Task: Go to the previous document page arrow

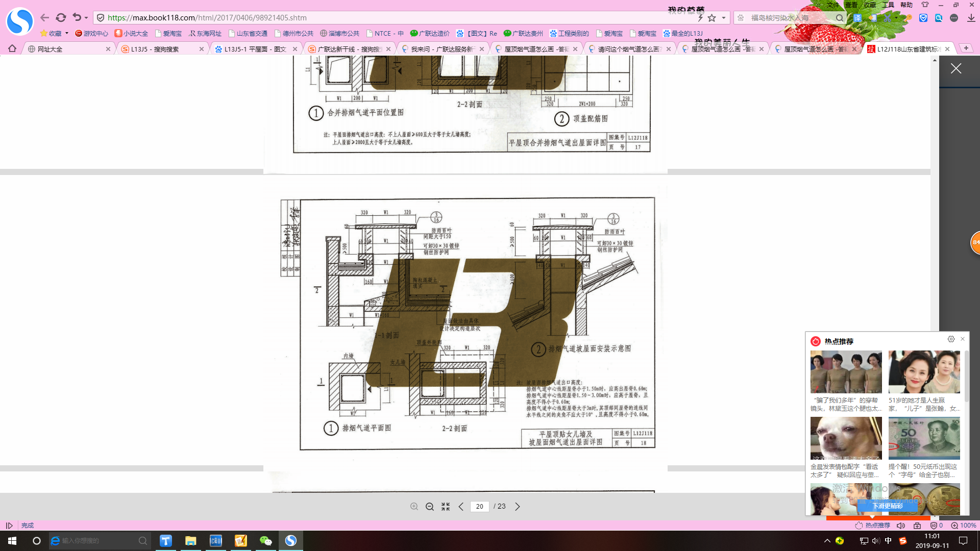Action: tap(461, 506)
